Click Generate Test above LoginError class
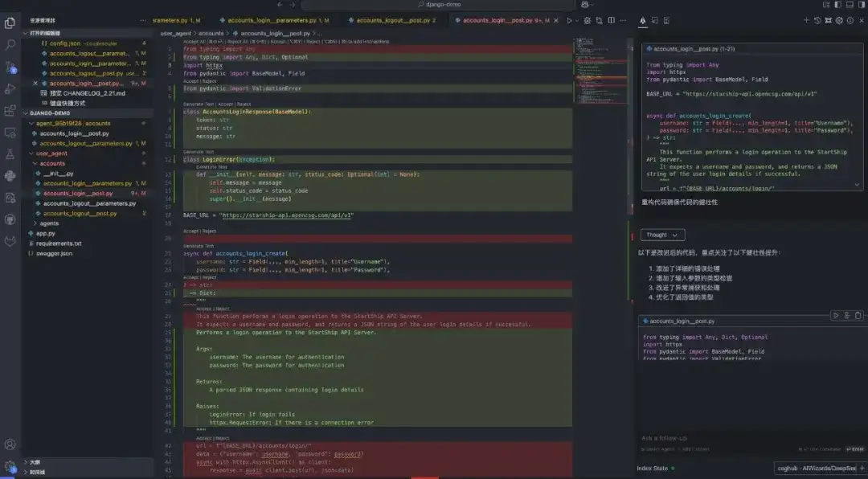868x479 pixels. click(x=199, y=152)
